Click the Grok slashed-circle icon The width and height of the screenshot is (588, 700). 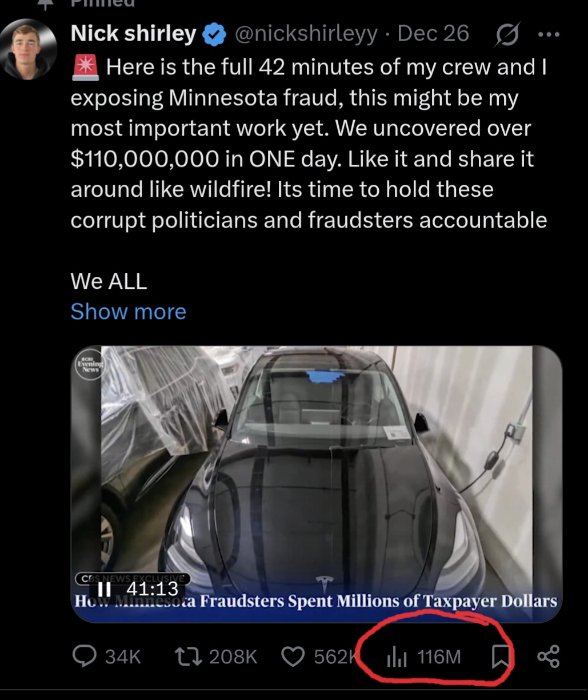(508, 35)
